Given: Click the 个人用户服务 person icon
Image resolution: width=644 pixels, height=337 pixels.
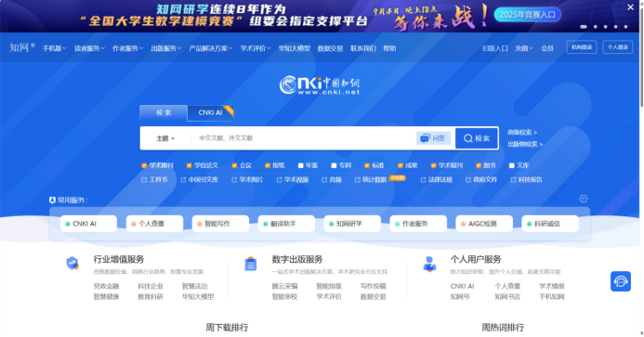Looking at the screenshot, I should [x=429, y=264].
